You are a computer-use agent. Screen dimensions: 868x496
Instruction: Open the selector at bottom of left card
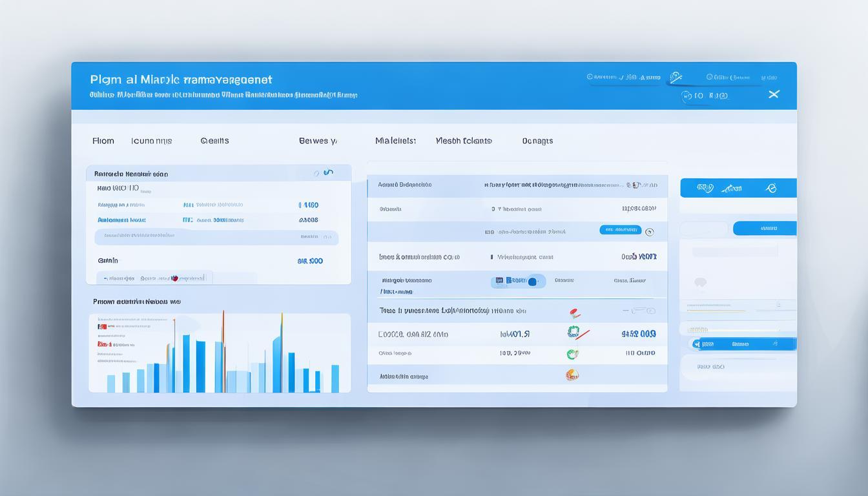pos(155,278)
